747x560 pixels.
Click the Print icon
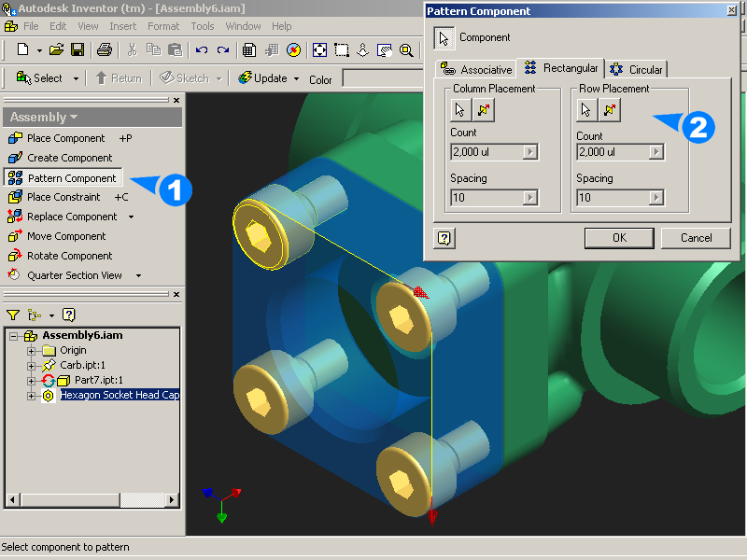(105, 49)
